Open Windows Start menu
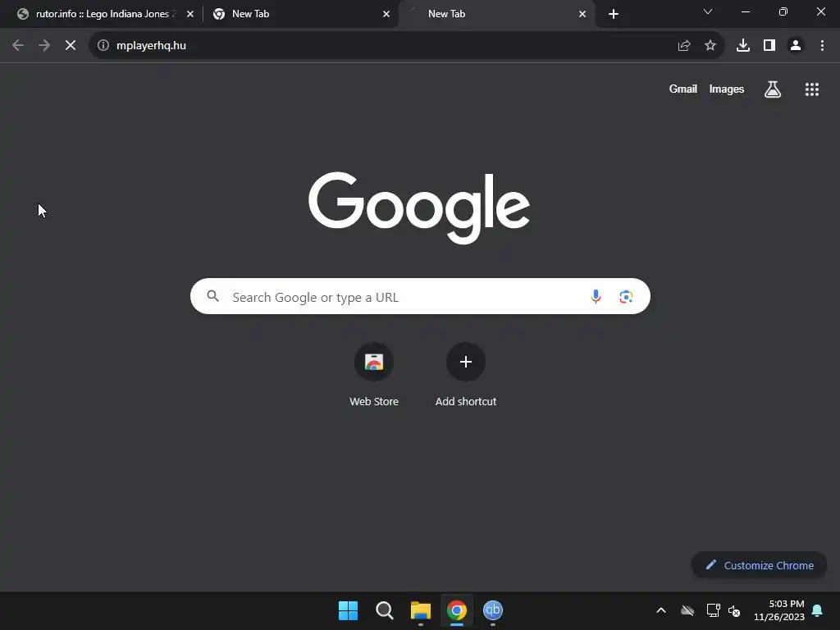The image size is (840, 630). click(x=348, y=610)
